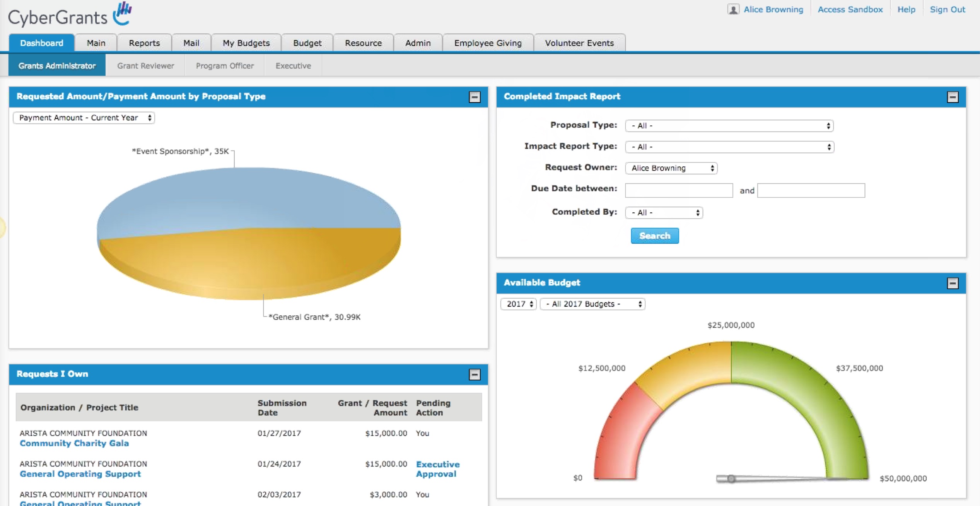The height and width of the screenshot is (506, 980).
Task: Open the Impact Report Type dropdown
Action: (729, 147)
